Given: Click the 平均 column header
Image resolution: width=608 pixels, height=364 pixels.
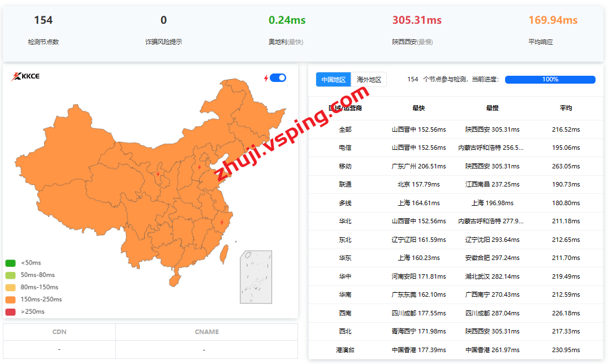Looking at the screenshot, I should point(566,108).
